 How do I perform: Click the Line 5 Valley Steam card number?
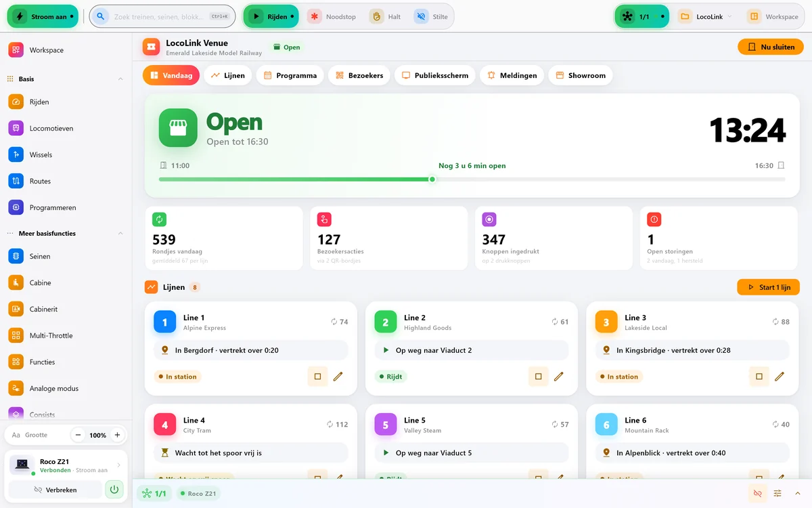(x=386, y=425)
